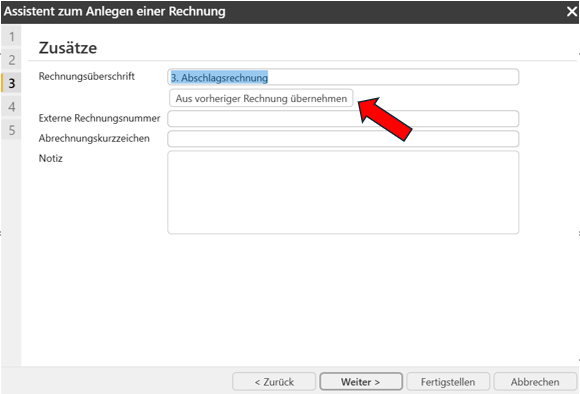The image size is (580, 394).
Task: Cancel the wizard with Abbrechen
Action: [535, 381]
